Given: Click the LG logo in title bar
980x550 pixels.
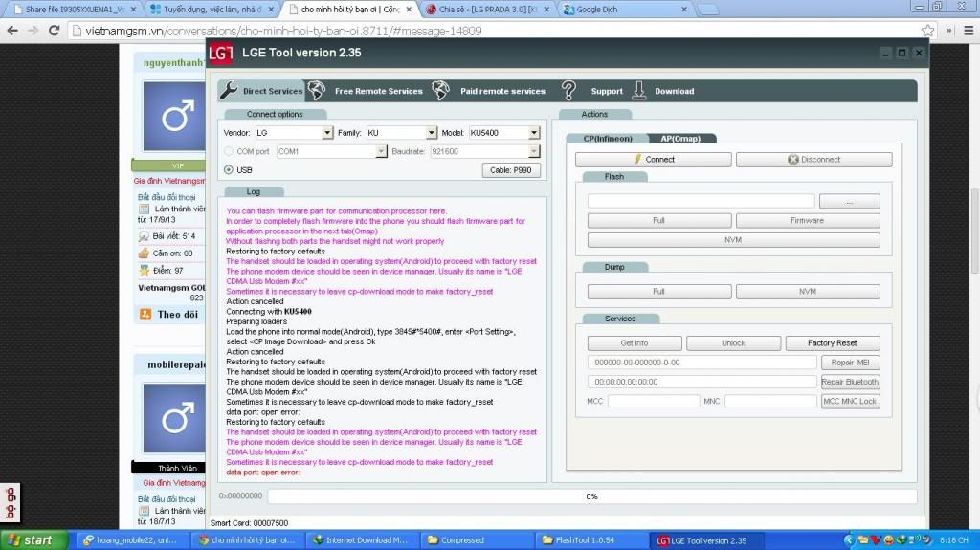Looking at the screenshot, I should point(221,54).
